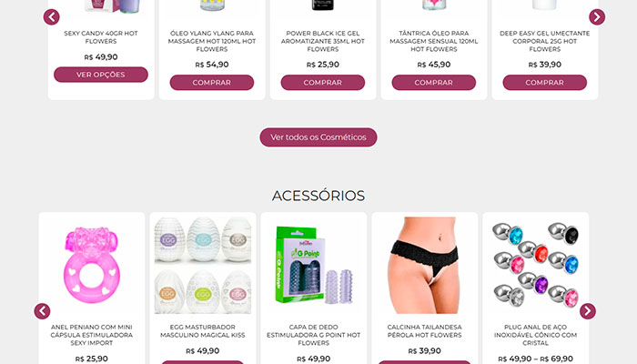Screen dimensions: 637x364
Task: Click previous arrow in Acessórios carousel
Action: [x=42, y=311]
